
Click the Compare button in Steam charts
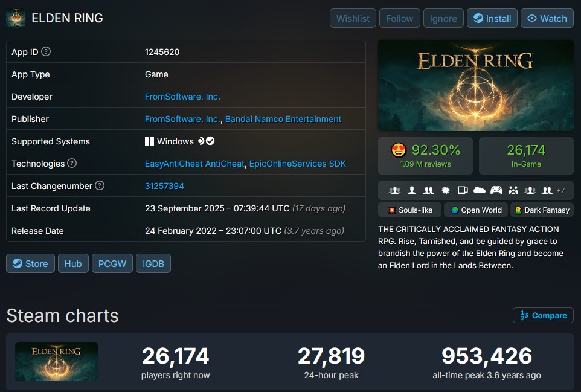[543, 315]
